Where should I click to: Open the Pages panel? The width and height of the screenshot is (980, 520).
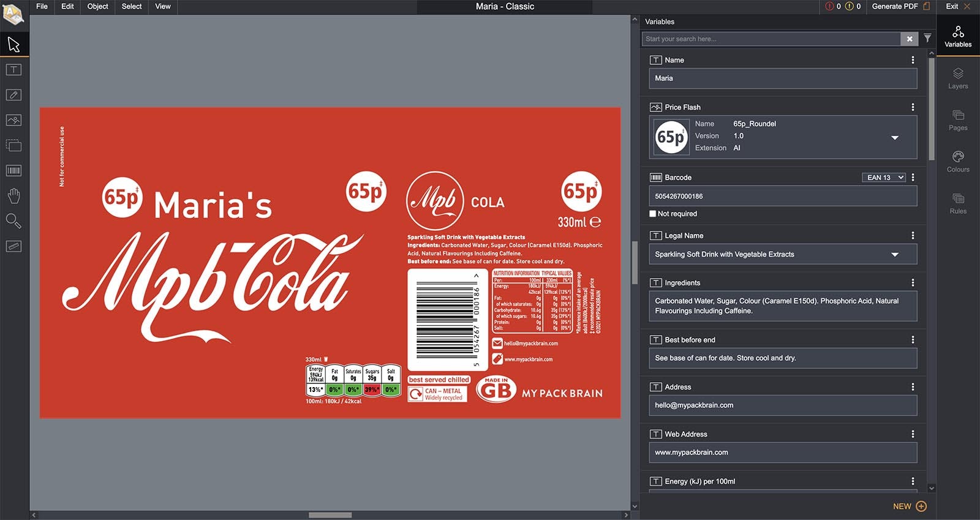pos(958,120)
